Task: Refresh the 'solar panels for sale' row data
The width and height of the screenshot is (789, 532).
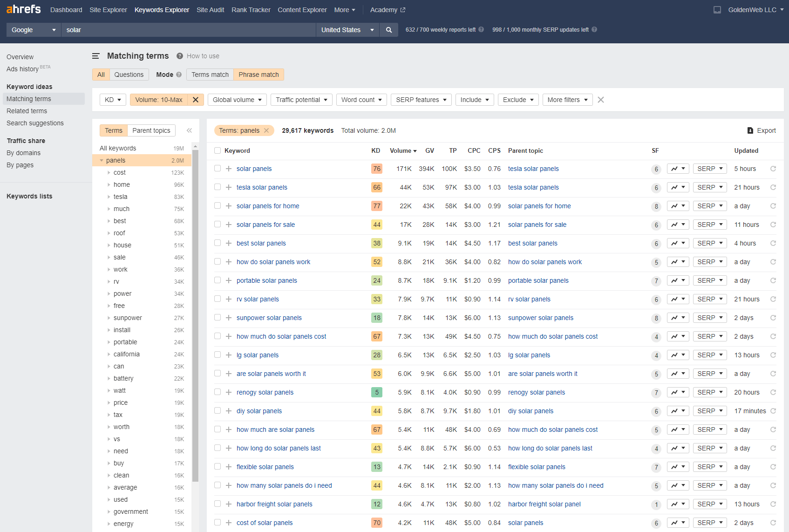Action: click(773, 225)
